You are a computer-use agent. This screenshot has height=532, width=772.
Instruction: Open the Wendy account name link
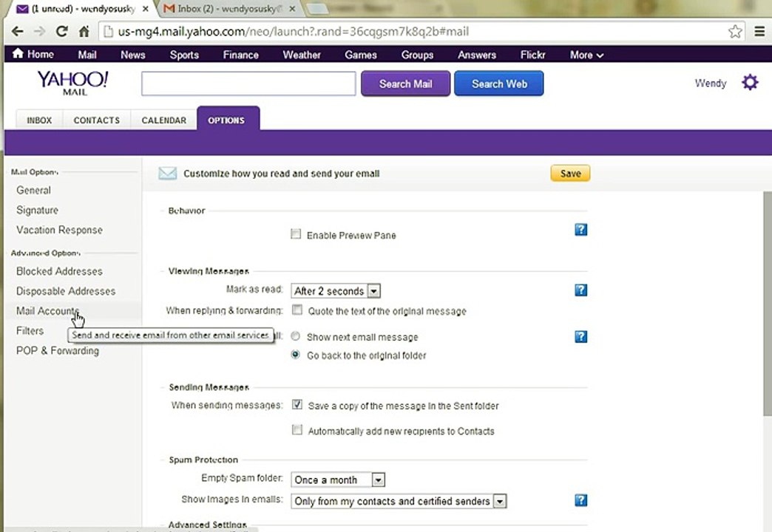(x=711, y=83)
